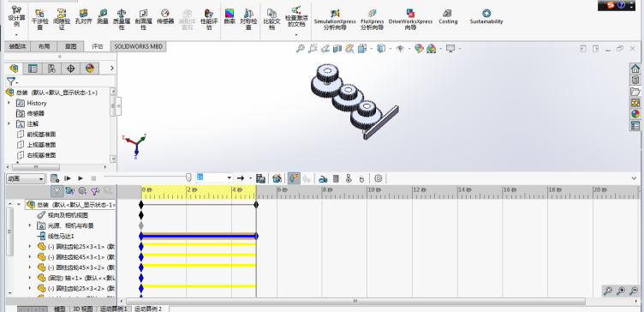Open 对称检查 symmetry check

(248, 19)
